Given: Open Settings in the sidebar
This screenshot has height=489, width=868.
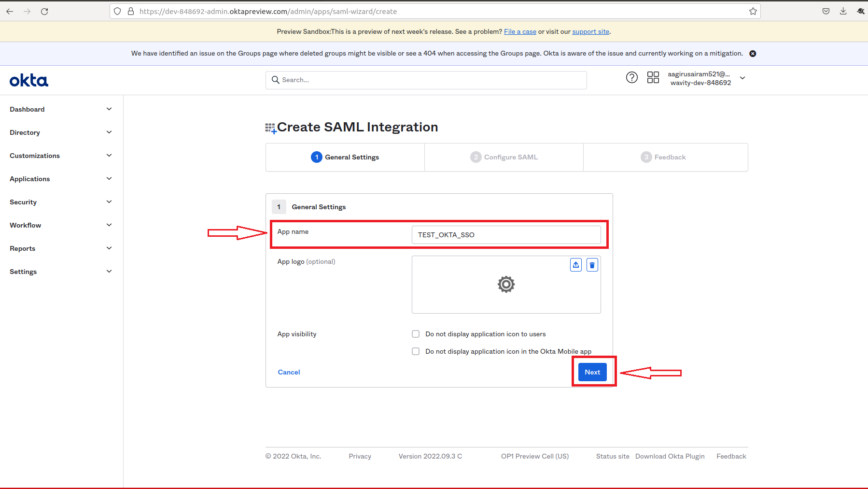Looking at the screenshot, I should [23, 272].
